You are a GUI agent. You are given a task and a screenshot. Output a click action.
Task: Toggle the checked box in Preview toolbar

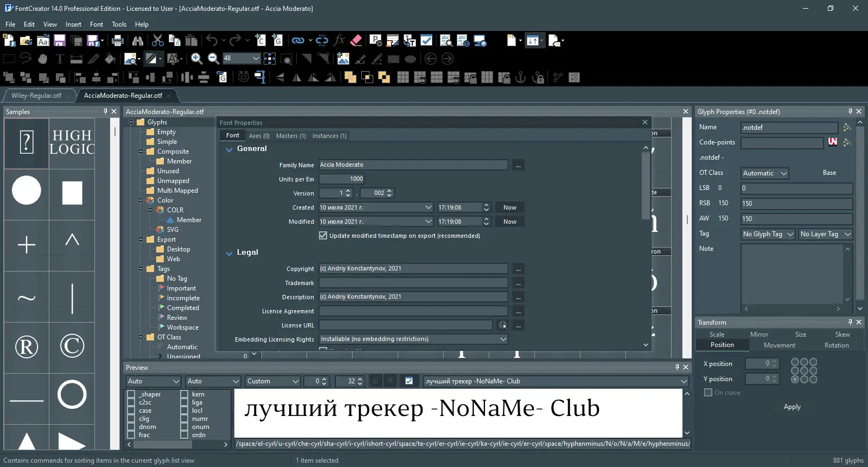pyautogui.click(x=409, y=381)
